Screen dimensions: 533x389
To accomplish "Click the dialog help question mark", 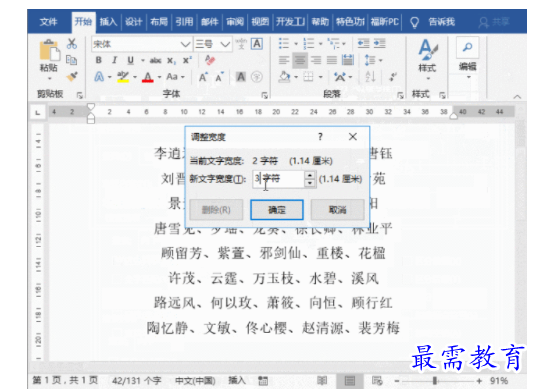I will 320,137.
